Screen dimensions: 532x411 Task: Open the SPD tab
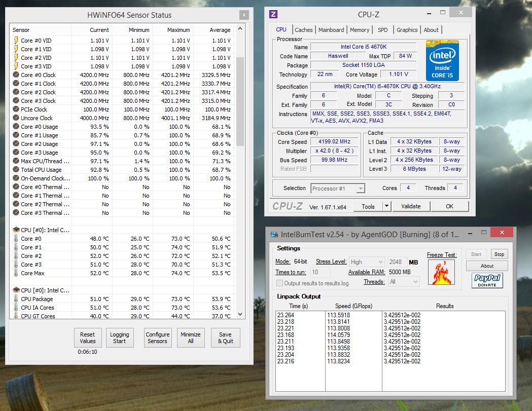383,30
